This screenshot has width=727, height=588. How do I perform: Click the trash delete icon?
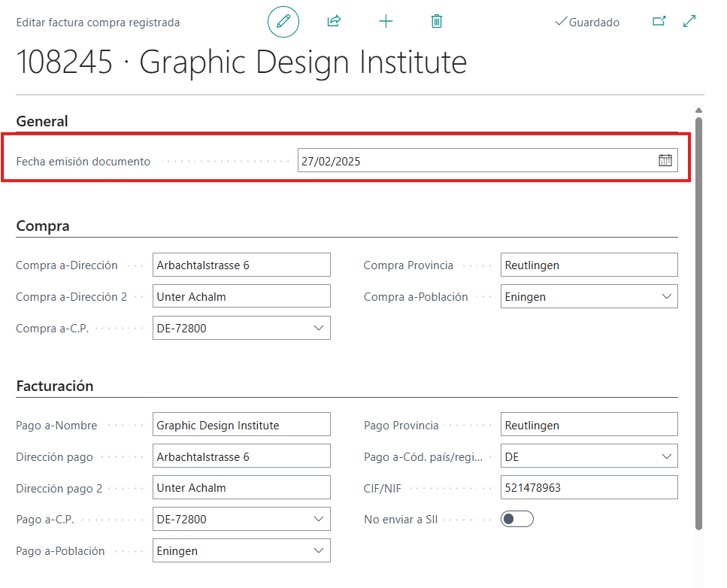[437, 22]
